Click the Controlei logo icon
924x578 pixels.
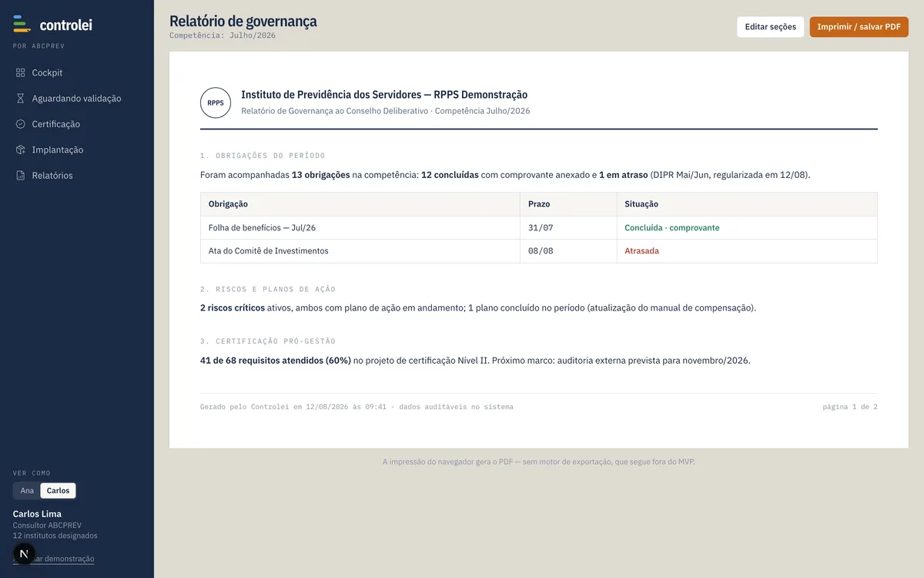point(22,24)
